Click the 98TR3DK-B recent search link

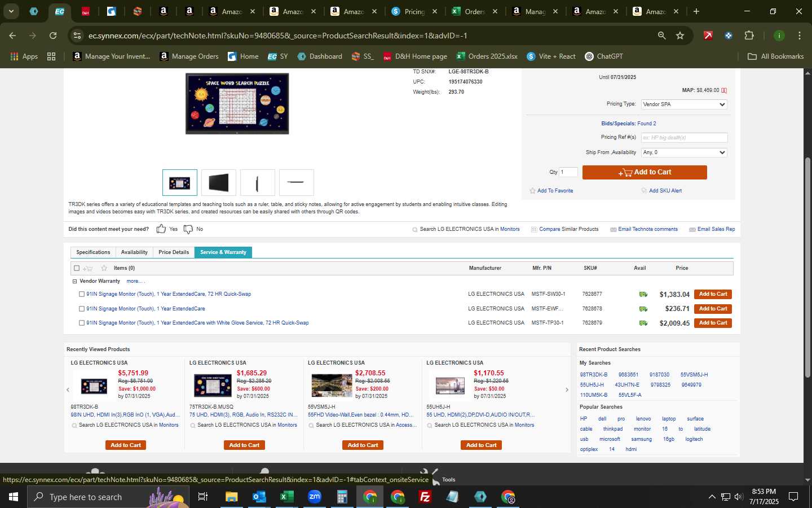coord(594,375)
